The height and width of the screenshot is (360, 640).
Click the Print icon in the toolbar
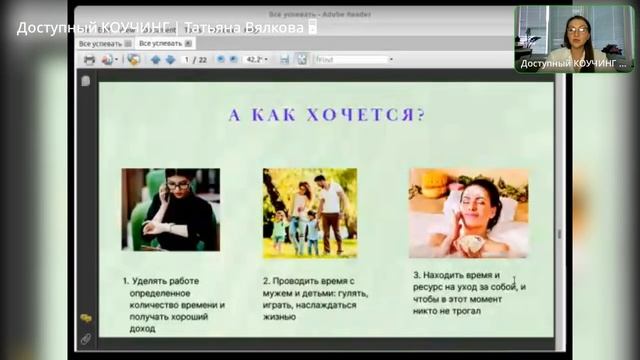tap(89, 60)
